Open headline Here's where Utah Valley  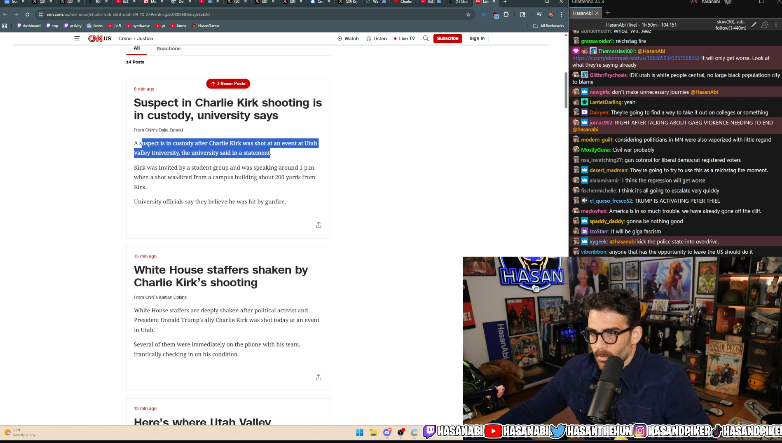click(x=202, y=422)
